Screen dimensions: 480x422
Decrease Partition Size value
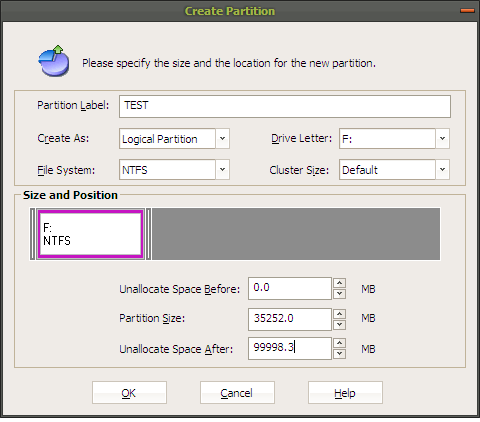339,325
